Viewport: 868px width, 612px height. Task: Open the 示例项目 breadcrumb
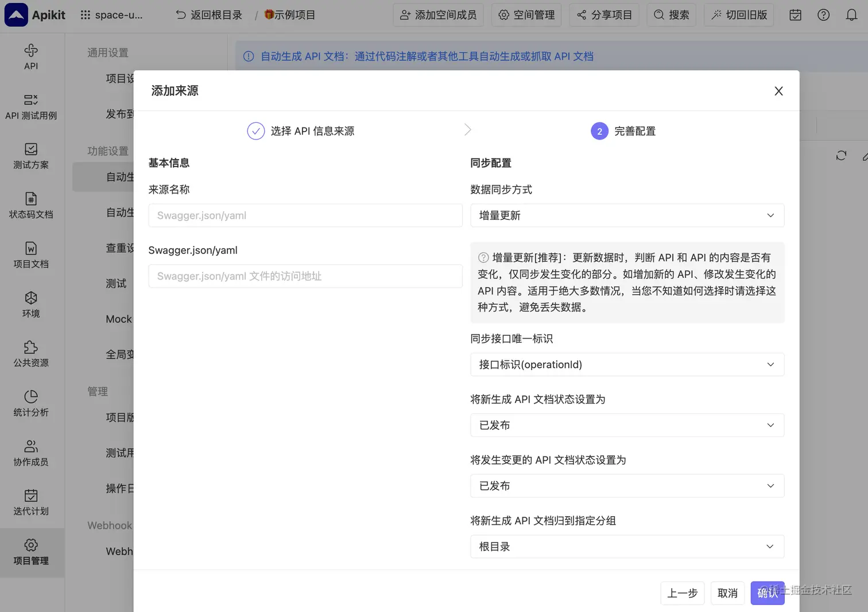(x=290, y=15)
